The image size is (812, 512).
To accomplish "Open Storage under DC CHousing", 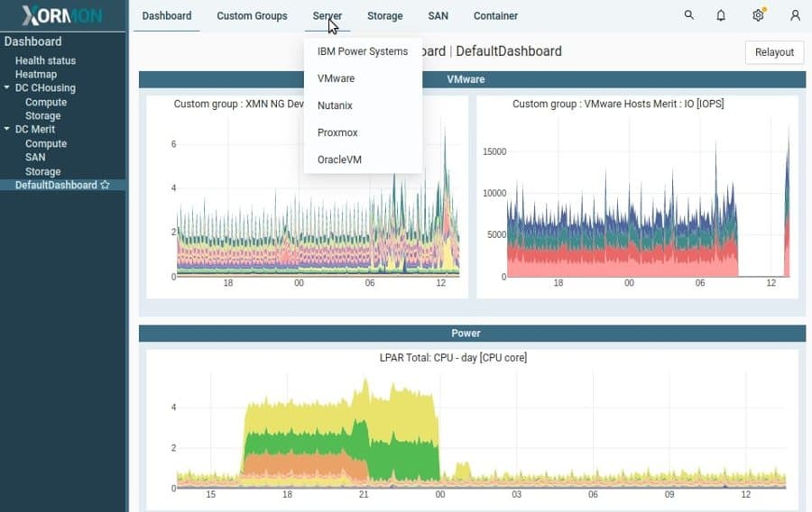I will pos(43,116).
